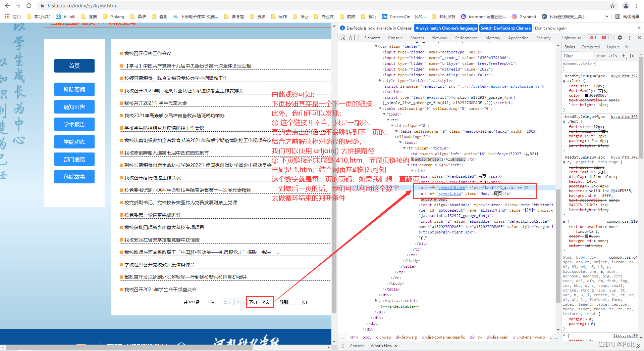Click the 首页 sidebar button
644x351 pixels.
[x=74, y=66]
